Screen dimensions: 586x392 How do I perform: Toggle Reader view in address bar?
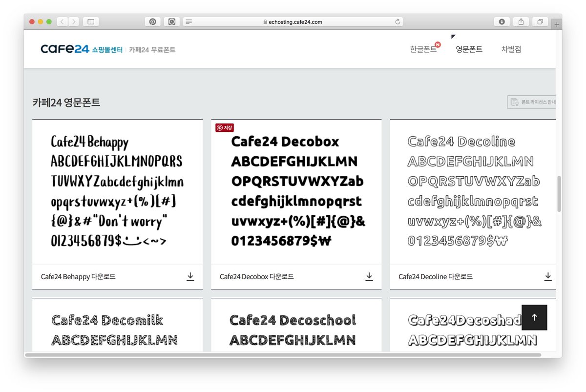189,21
